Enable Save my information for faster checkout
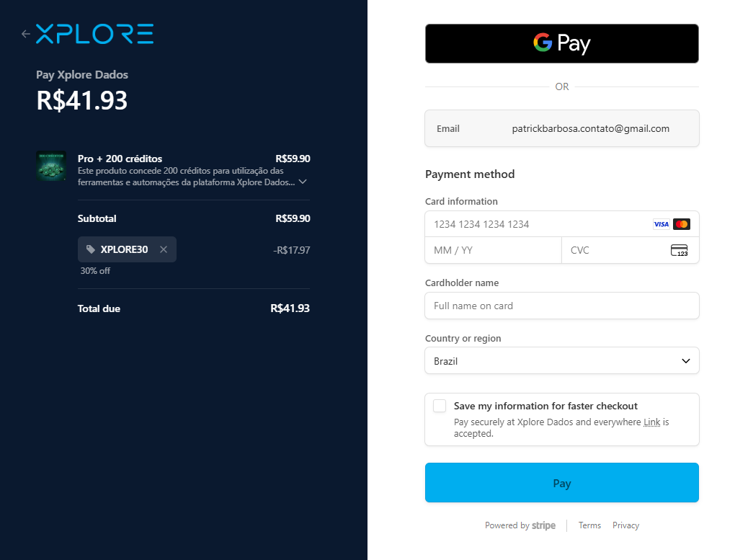Image resolution: width=735 pixels, height=560 pixels. coord(440,406)
